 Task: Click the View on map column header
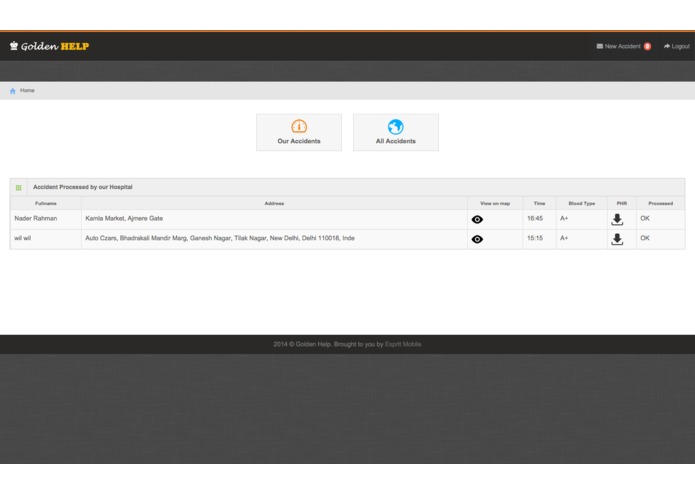495,203
